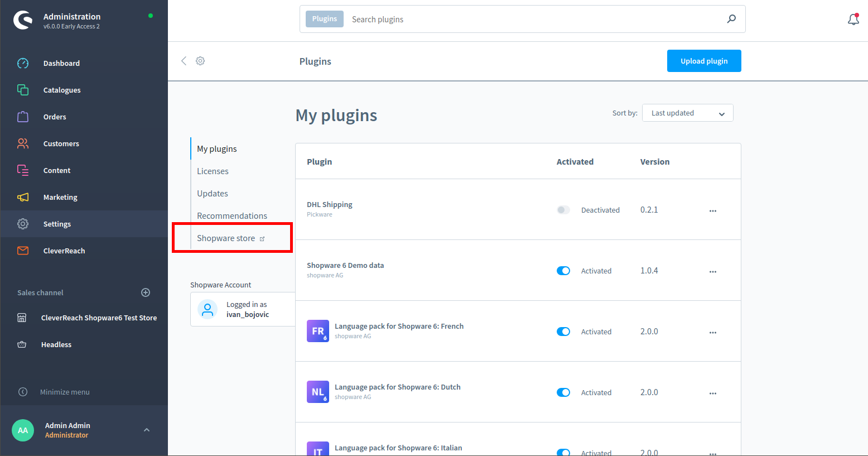Click version 0.2.1 of DHL Shipping
Image resolution: width=868 pixels, height=456 pixels.
[649, 210]
